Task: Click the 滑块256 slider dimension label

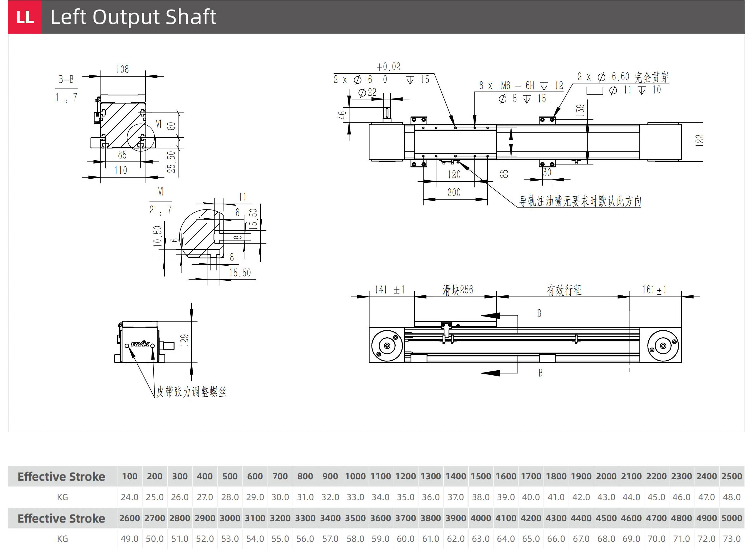Action: click(x=457, y=290)
